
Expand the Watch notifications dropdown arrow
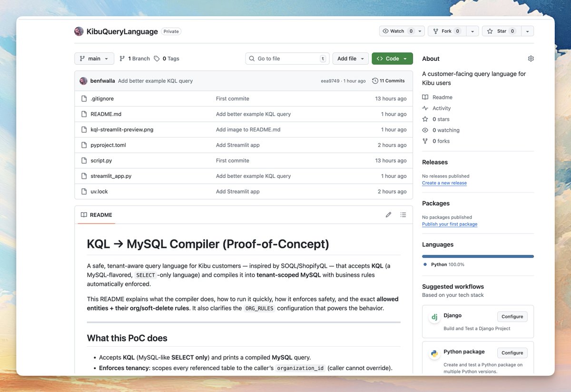pos(420,31)
